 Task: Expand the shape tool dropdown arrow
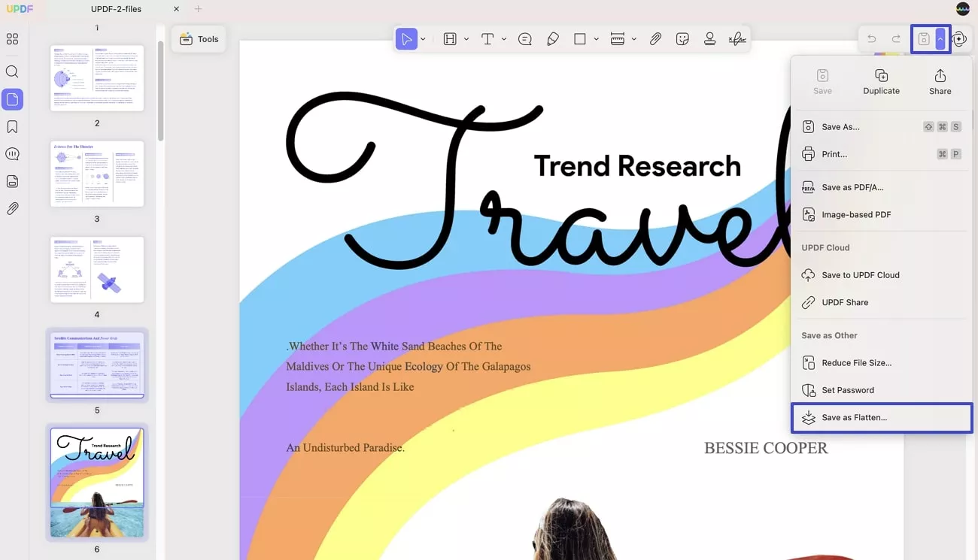click(x=597, y=39)
